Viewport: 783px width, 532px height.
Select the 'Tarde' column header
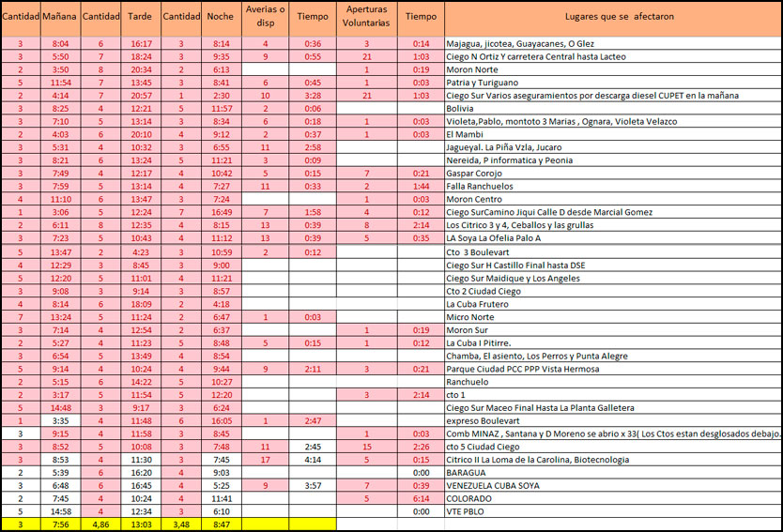tap(141, 19)
